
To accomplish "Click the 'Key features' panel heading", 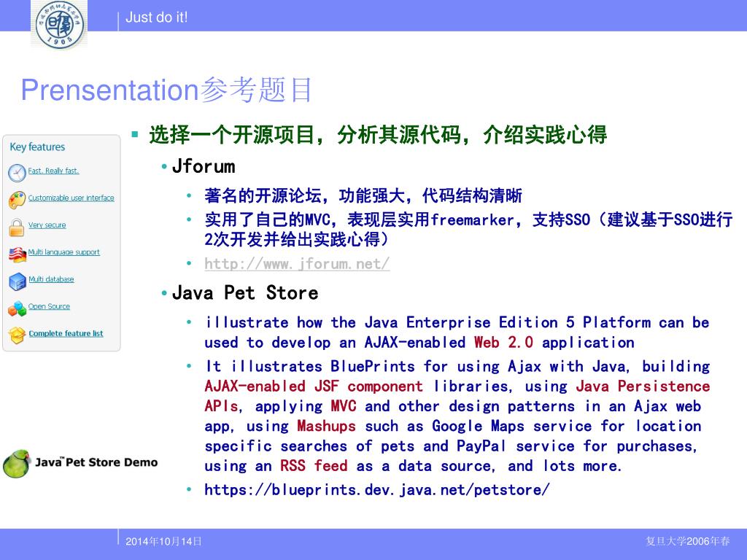I will pyautogui.click(x=37, y=147).
